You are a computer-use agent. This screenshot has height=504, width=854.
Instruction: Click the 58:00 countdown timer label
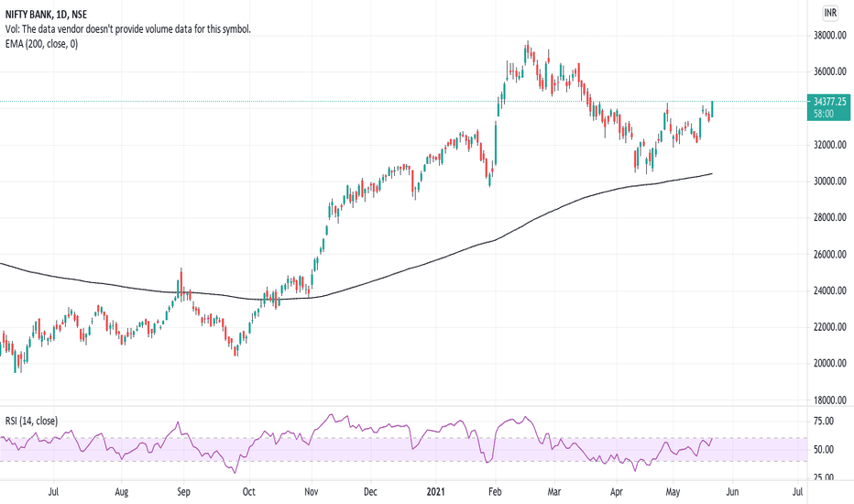pos(824,114)
